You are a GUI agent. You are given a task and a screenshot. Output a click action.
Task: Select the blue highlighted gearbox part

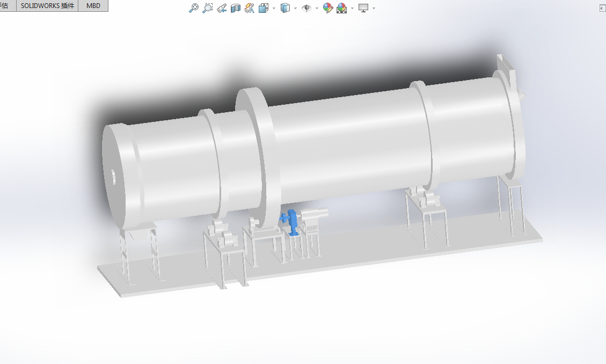293,222
